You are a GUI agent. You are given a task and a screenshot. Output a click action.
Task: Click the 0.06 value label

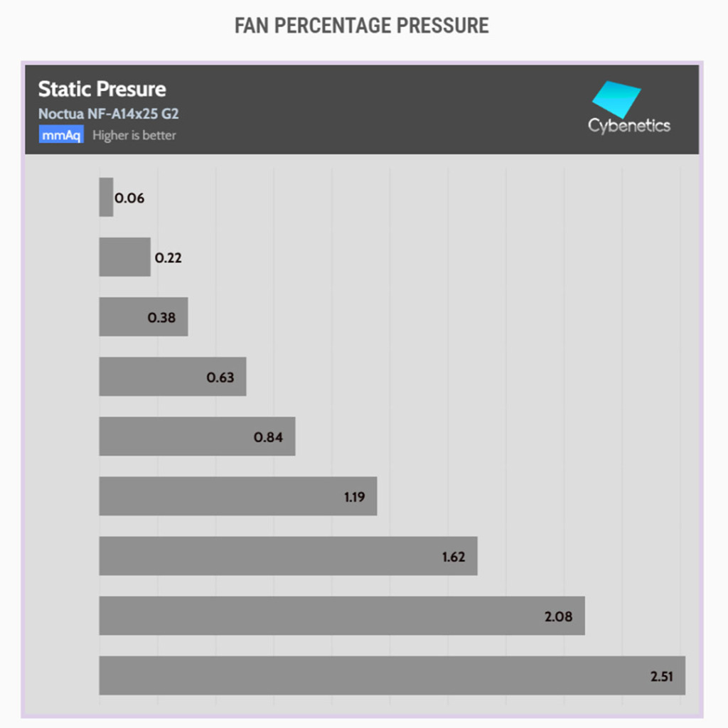pos(129,198)
